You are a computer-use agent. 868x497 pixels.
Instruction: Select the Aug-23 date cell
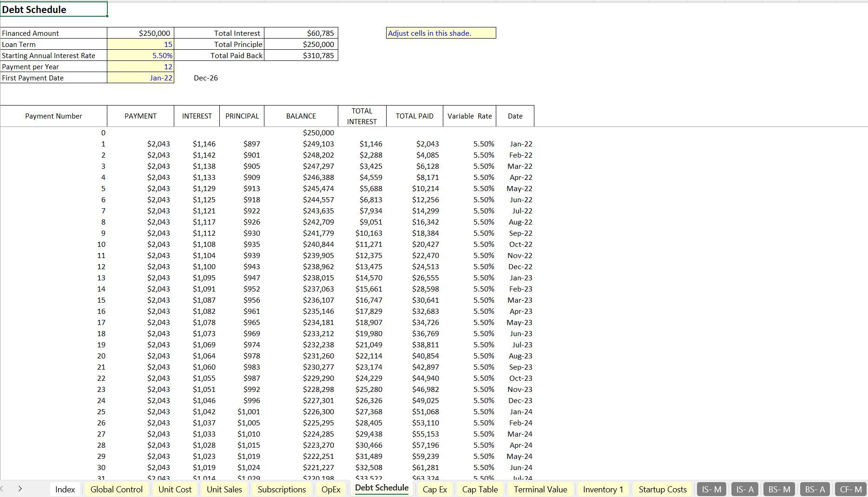click(515, 356)
